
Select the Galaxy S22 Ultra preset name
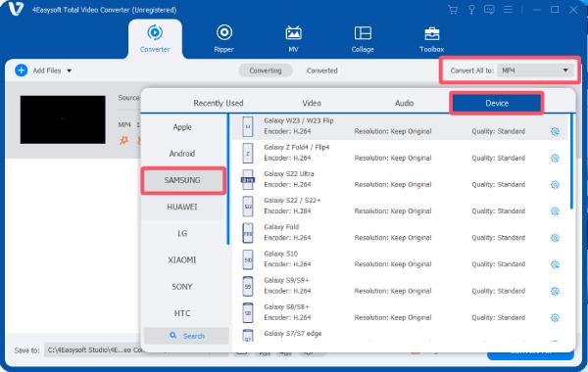[289, 174]
